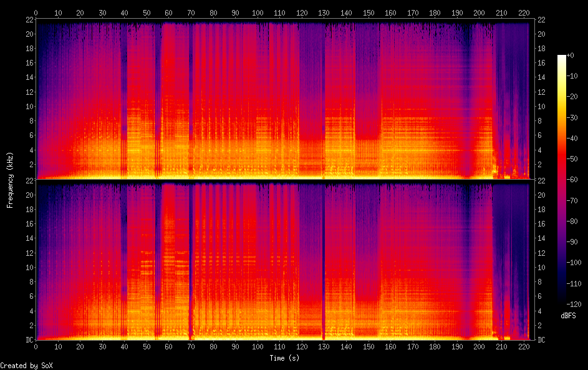588x370 pixels.
Task: Click the 130-second tick on the top time axis
Action: (324, 12)
